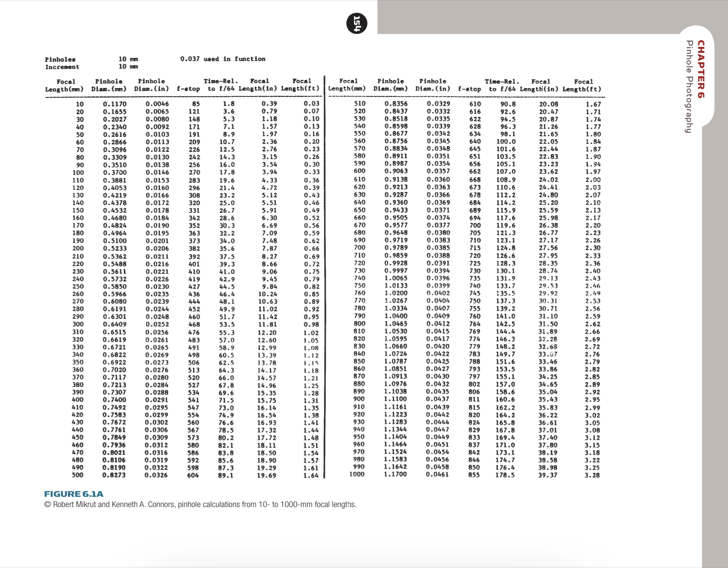Click the FIGURE 6.1A caption title
Viewport: 728px width, 568px height.
(x=74, y=494)
